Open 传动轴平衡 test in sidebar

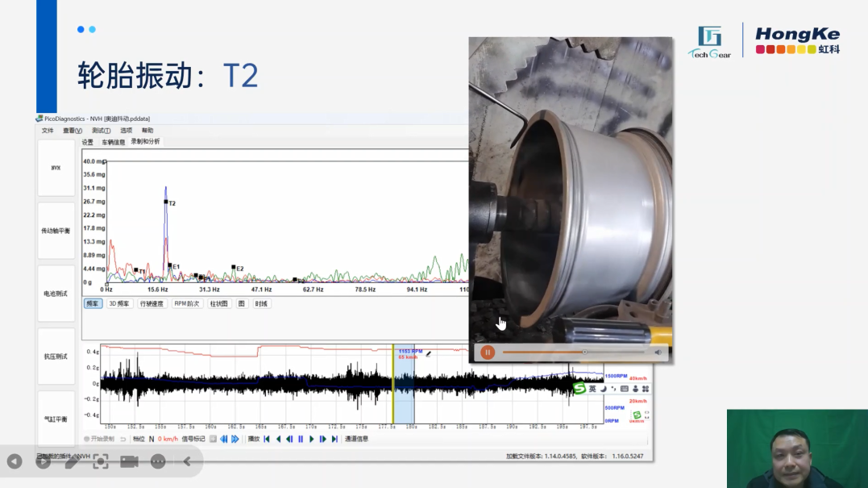tap(56, 231)
